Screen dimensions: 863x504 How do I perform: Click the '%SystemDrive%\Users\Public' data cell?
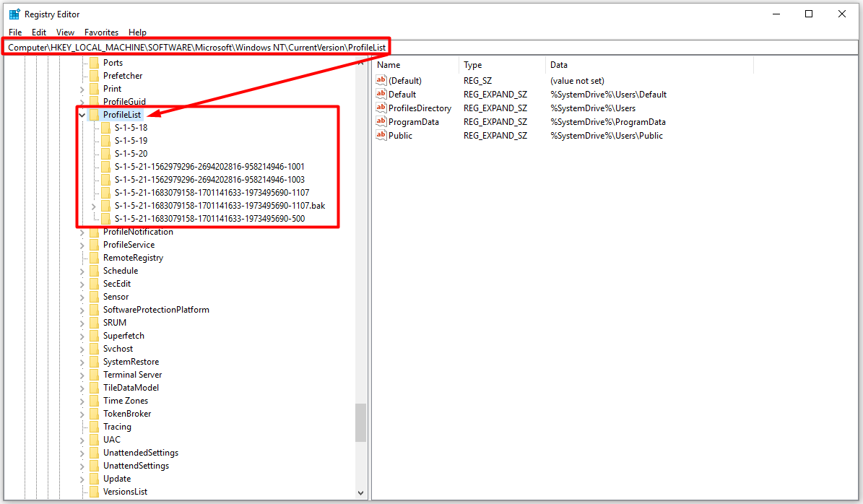pos(607,135)
